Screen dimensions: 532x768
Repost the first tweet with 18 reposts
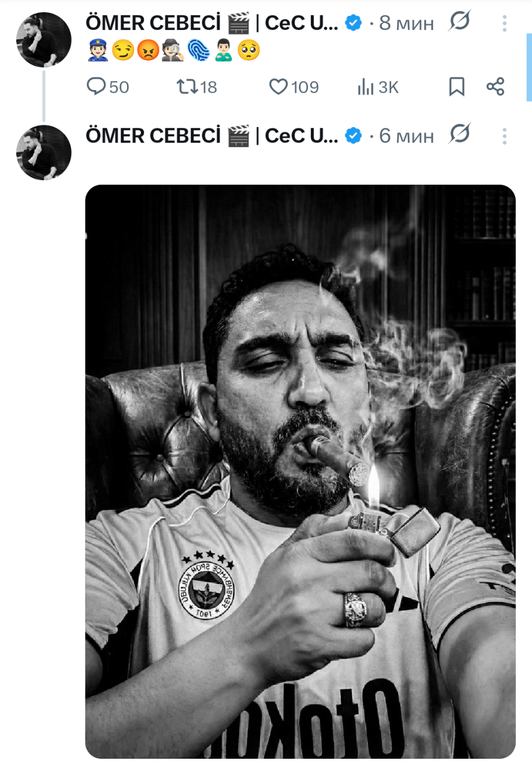coord(196,87)
